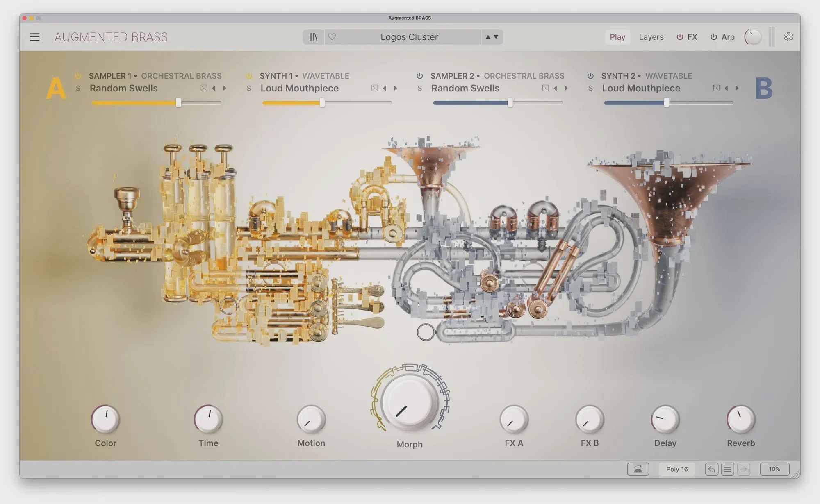Randomize Synth 2 with dice icon
Viewport: 820px width, 504px height.
point(716,88)
